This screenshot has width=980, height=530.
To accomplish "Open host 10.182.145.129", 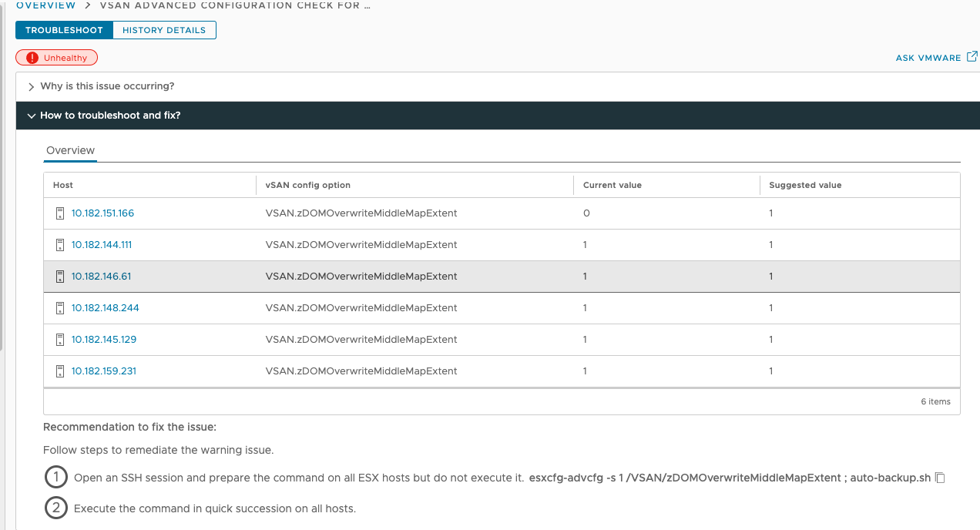I will coord(104,340).
